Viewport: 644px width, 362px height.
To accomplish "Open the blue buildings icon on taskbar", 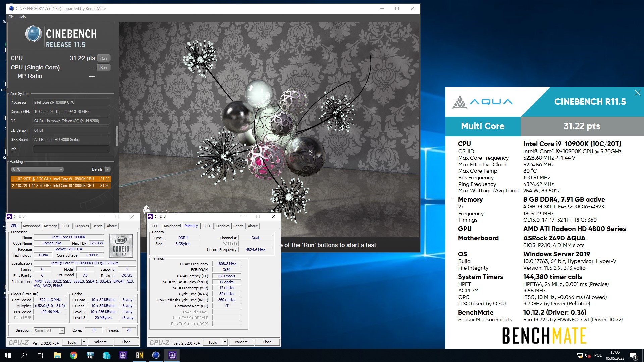I will 106,355.
